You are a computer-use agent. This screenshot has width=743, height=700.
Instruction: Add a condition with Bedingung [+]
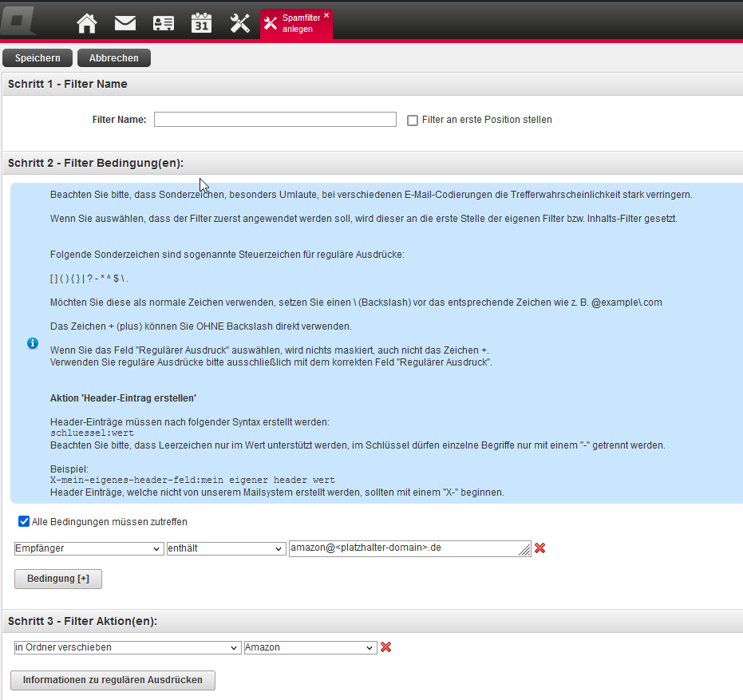point(58,579)
